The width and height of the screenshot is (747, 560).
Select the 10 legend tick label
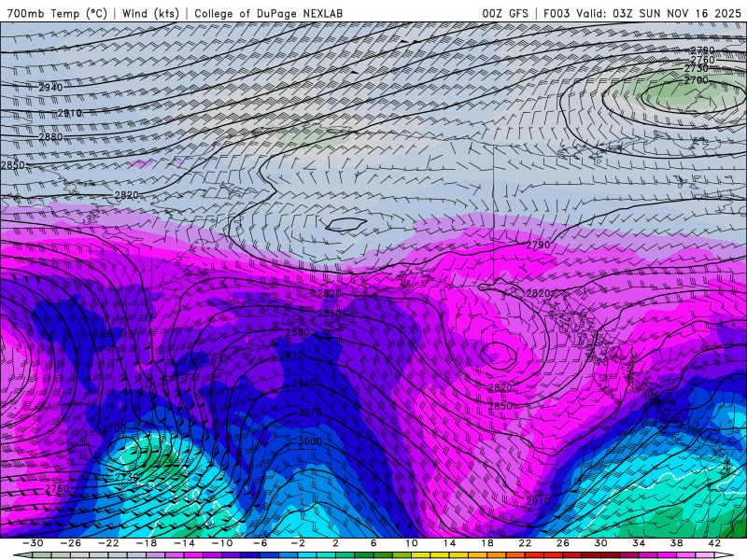(411, 543)
